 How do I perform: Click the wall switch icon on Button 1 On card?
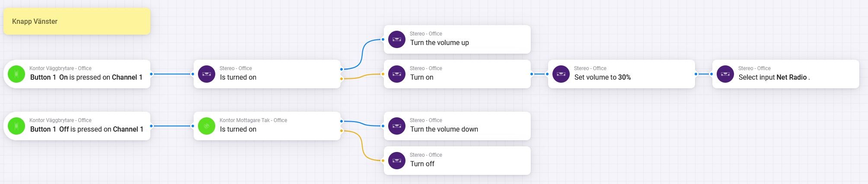(16, 74)
